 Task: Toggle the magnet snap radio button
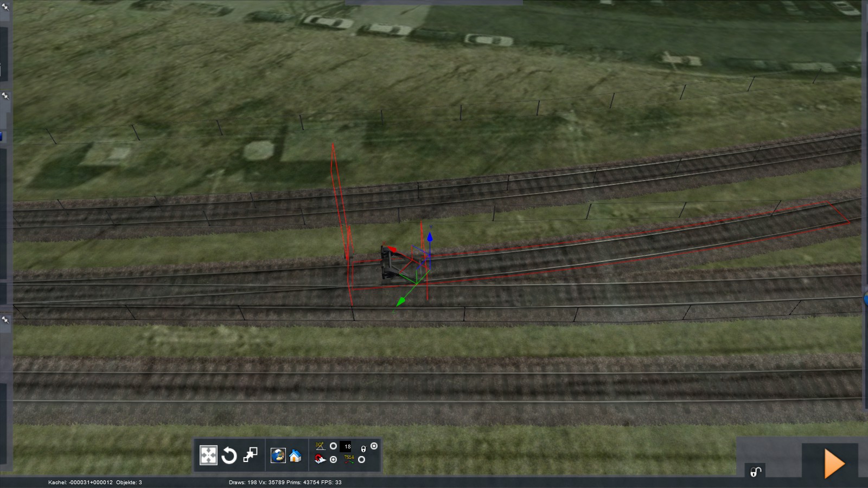click(x=333, y=459)
